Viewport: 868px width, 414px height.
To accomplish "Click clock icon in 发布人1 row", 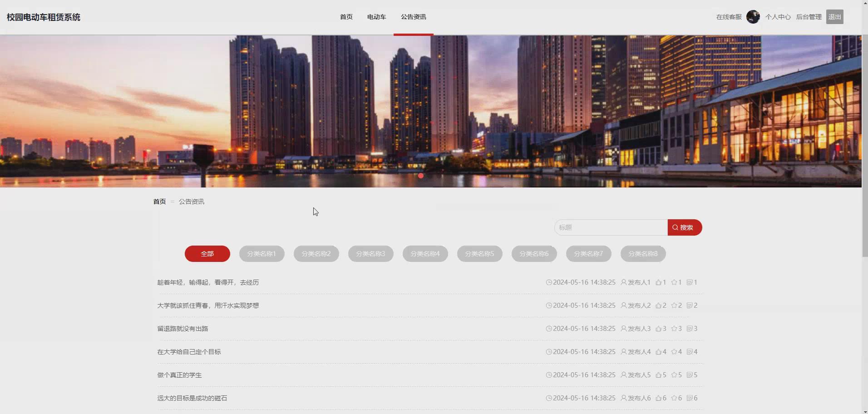I will click(x=549, y=282).
